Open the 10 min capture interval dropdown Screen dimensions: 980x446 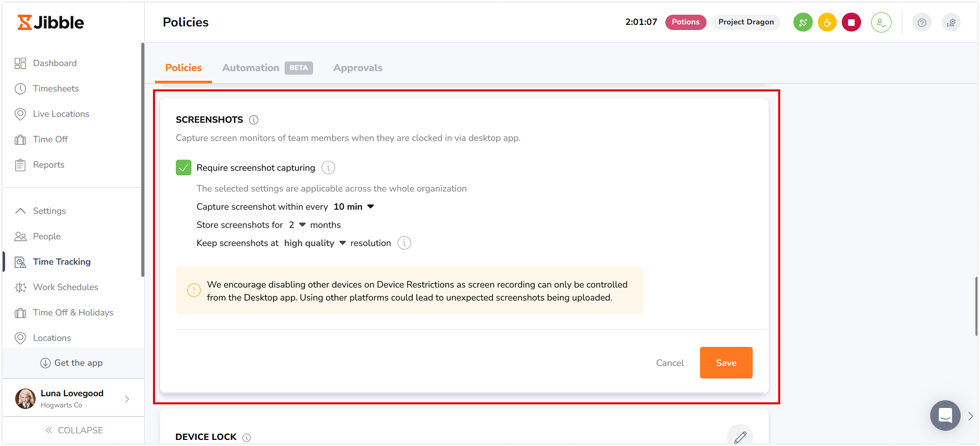(354, 207)
